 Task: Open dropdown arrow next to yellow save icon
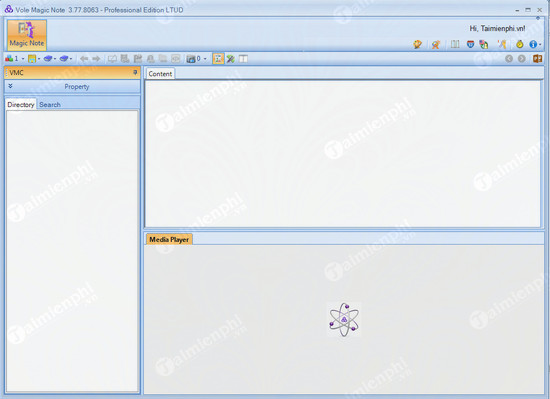pyautogui.click(x=39, y=59)
